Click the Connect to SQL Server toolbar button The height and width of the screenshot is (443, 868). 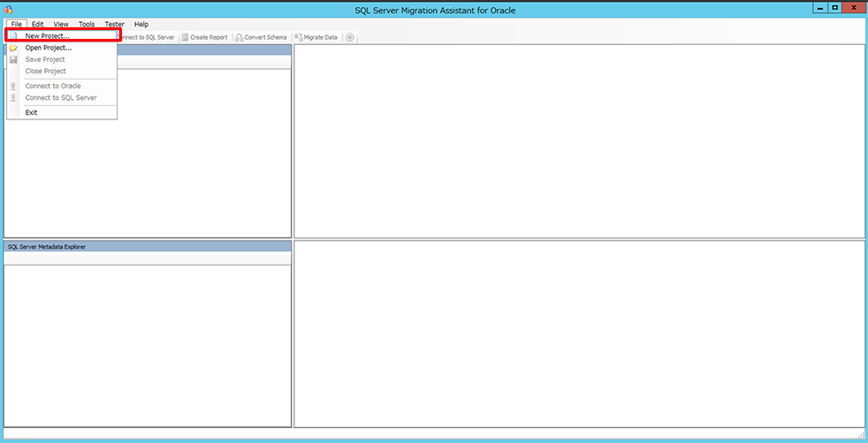coord(148,37)
